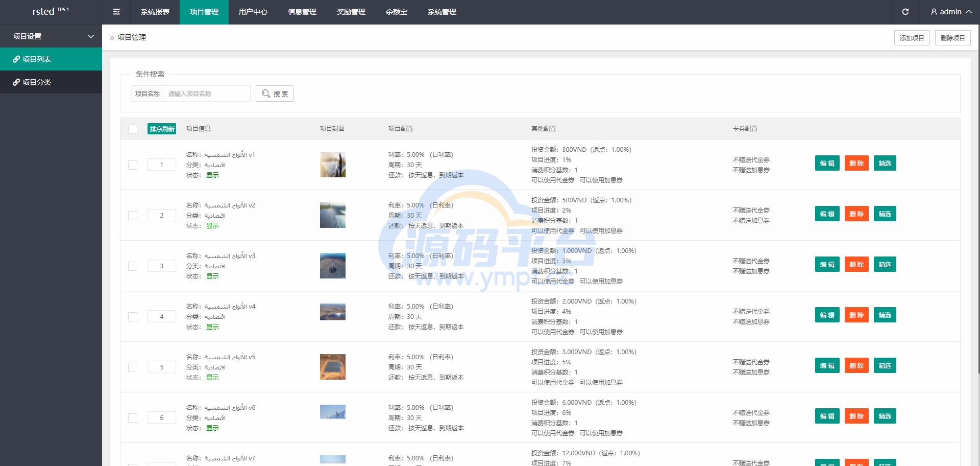Click 编辑 button for project v2
The image size is (980, 466).
pos(827,214)
